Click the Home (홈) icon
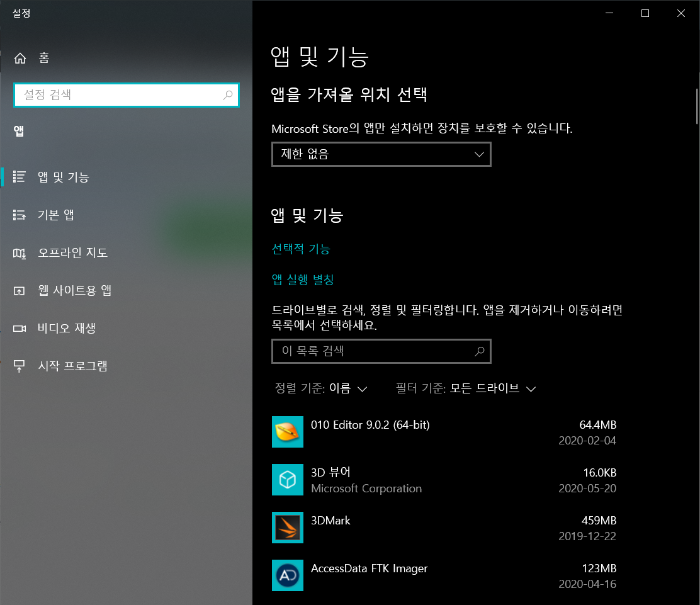The width and height of the screenshot is (700, 605). (20, 58)
